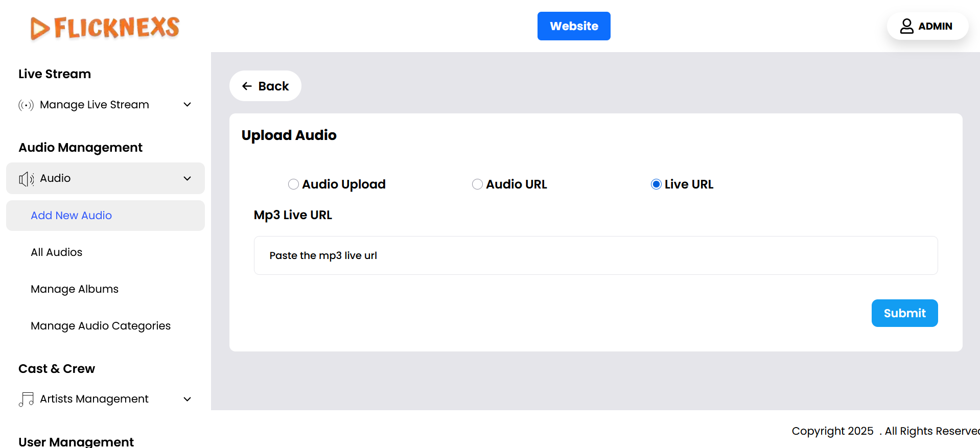Viewport: 980px width, 448px height.
Task: Go to Manage Albums
Action: [x=75, y=289]
